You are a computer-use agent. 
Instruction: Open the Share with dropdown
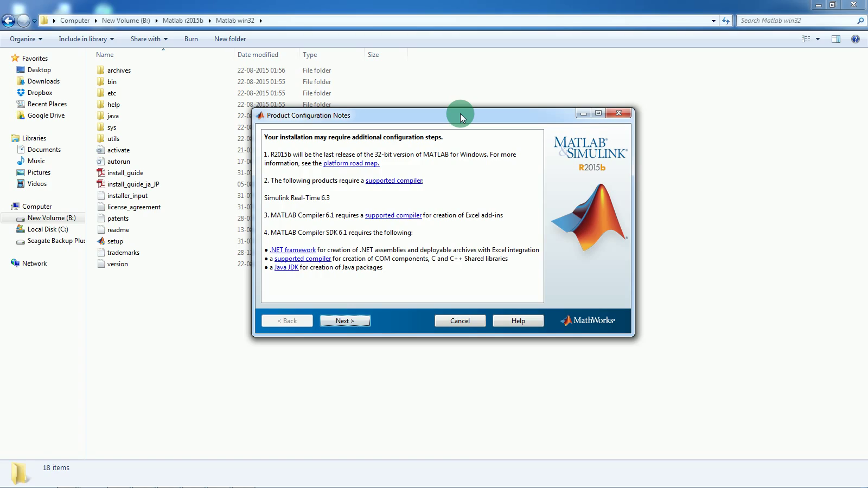coord(149,39)
